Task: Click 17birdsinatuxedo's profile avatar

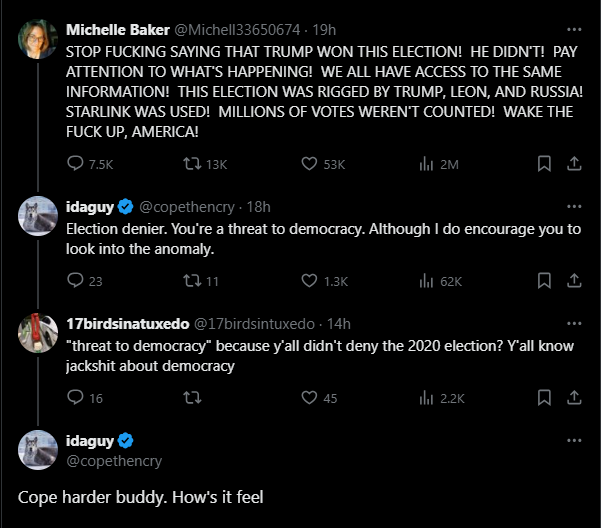Action: [x=38, y=332]
